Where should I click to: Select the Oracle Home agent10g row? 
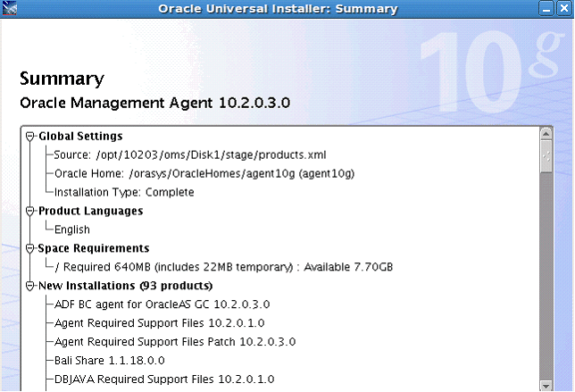pyautogui.click(x=204, y=173)
